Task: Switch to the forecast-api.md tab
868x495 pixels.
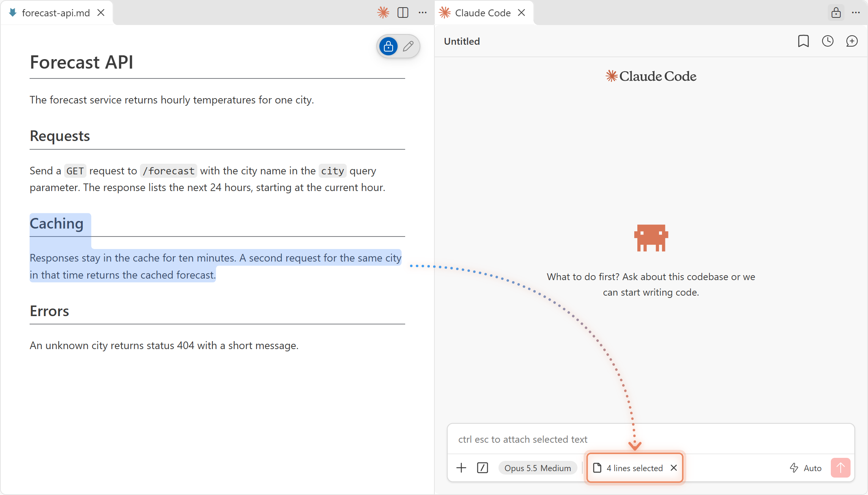Action: 56,13
